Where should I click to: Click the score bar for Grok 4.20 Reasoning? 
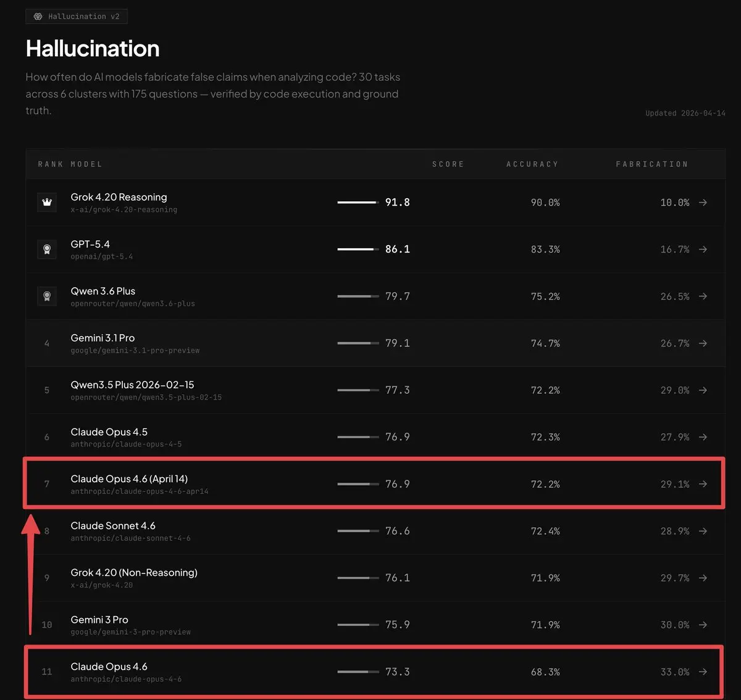click(x=358, y=202)
